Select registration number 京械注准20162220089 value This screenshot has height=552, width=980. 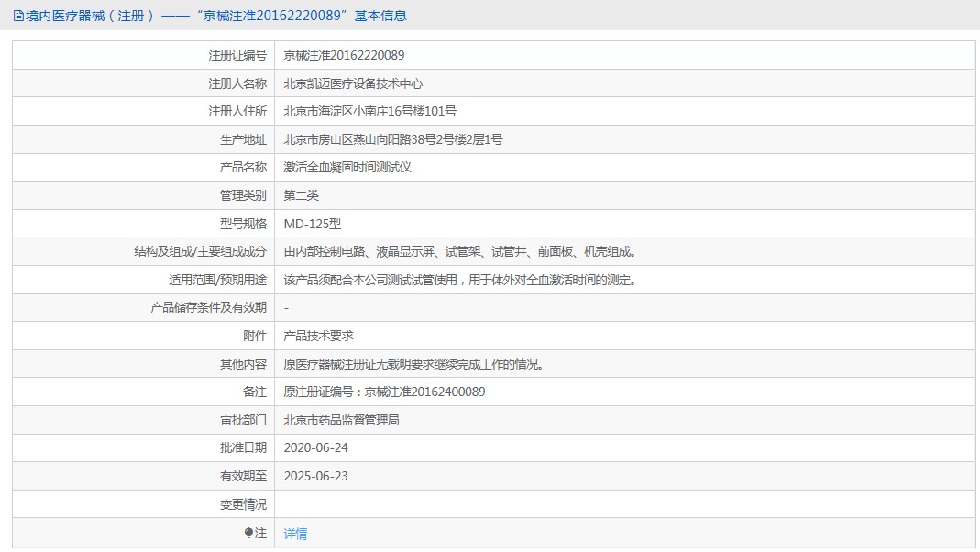pyautogui.click(x=344, y=55)
